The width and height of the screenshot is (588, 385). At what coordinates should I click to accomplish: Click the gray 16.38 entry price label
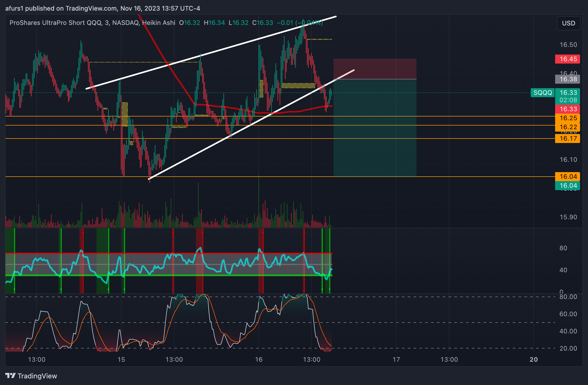point(568,79)
